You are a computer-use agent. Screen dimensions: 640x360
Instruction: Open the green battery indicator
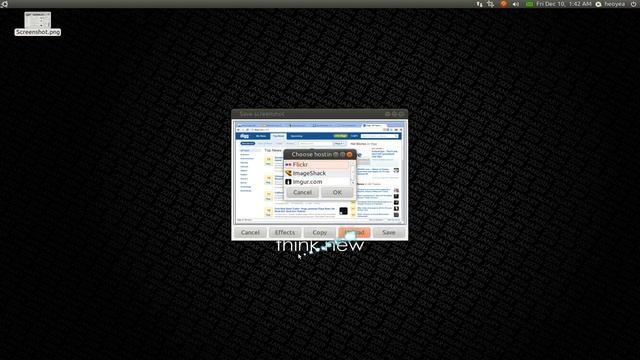point(529,4)
